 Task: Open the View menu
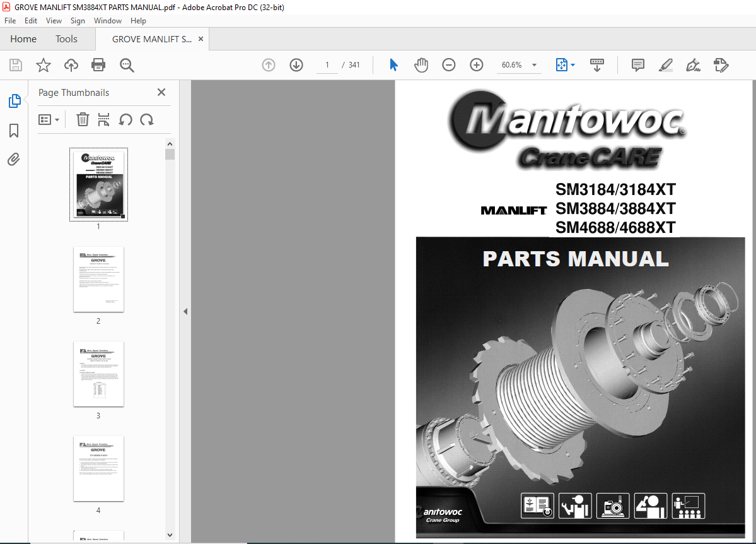coord(54,21)
